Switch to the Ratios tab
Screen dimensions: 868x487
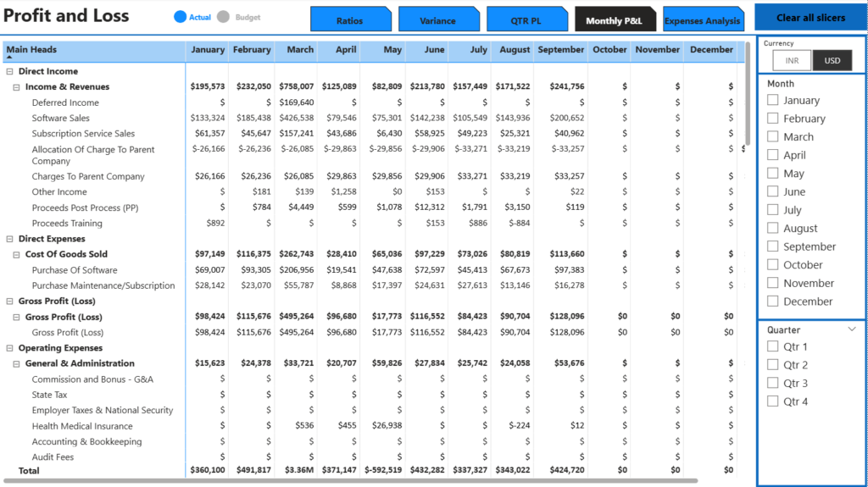point(349,20)
